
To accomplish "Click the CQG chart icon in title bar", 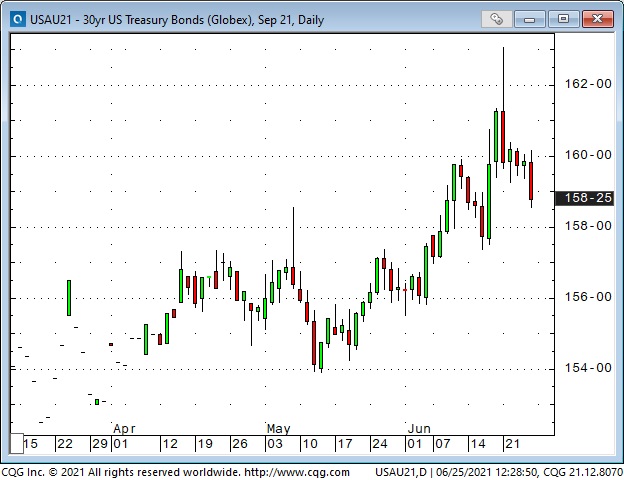I will point(18,19).
